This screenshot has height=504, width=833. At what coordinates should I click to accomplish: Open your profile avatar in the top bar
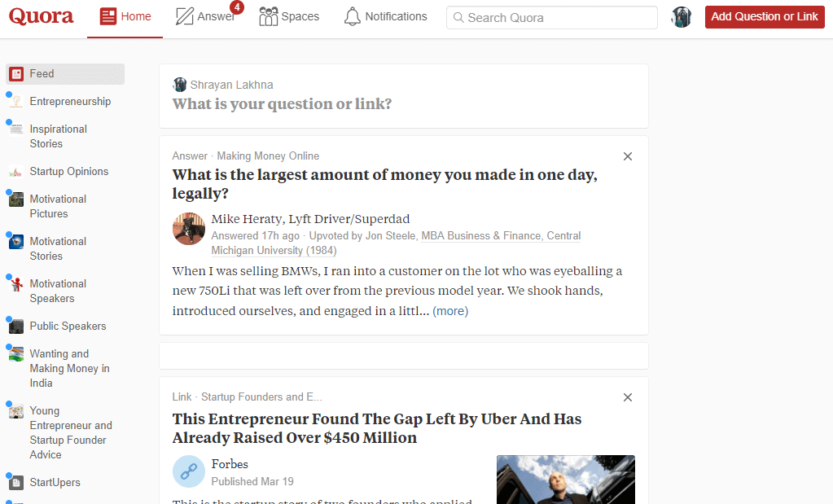tap(681, 16)
